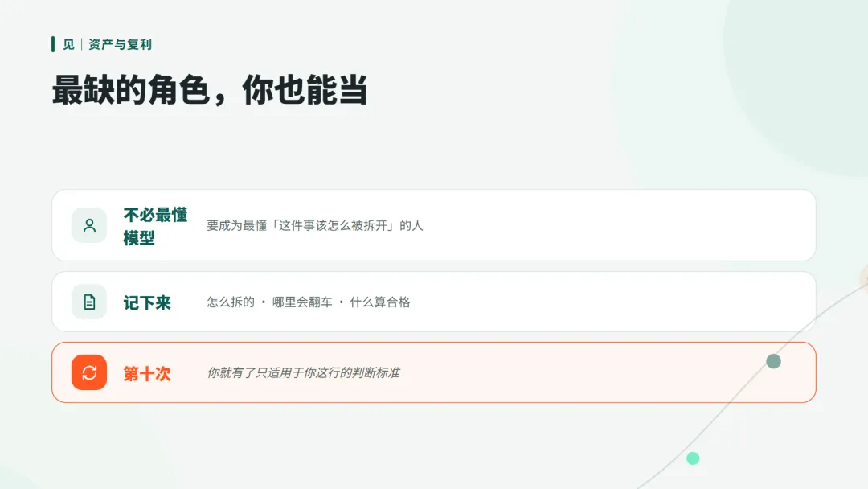
Task: Select the 记下来 heading text
Action: tap(147, 302)
